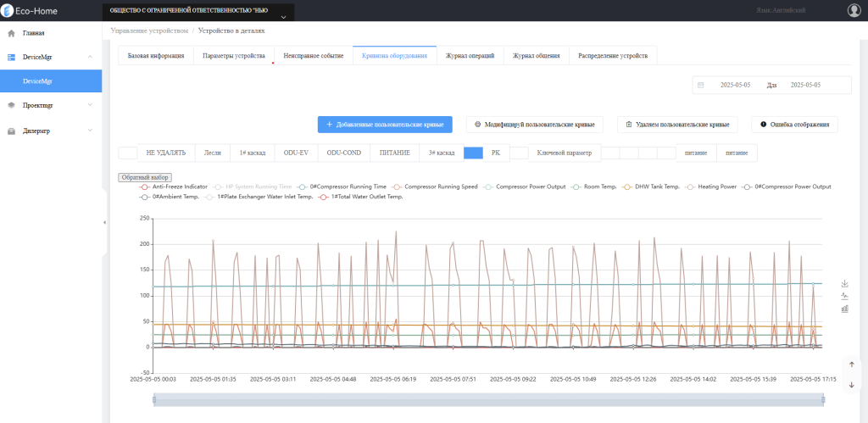Click the scroll-up arrow button
This screenshot has height=423, width=868.
click(x=851, y=365)
